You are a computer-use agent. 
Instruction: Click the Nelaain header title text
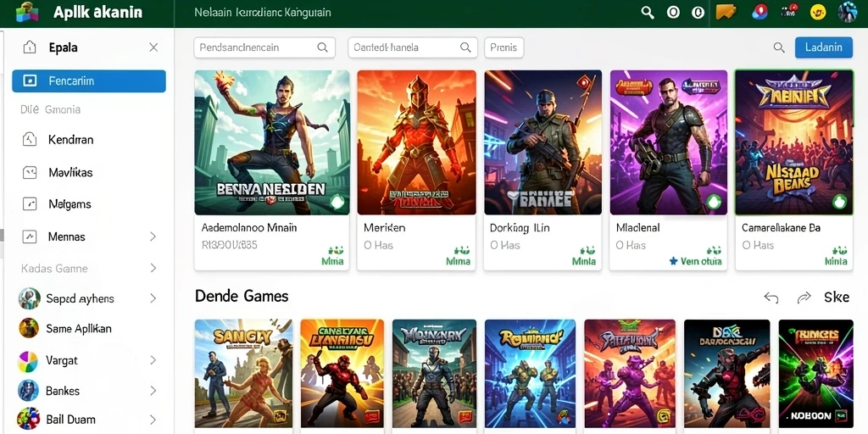[263, 12]
